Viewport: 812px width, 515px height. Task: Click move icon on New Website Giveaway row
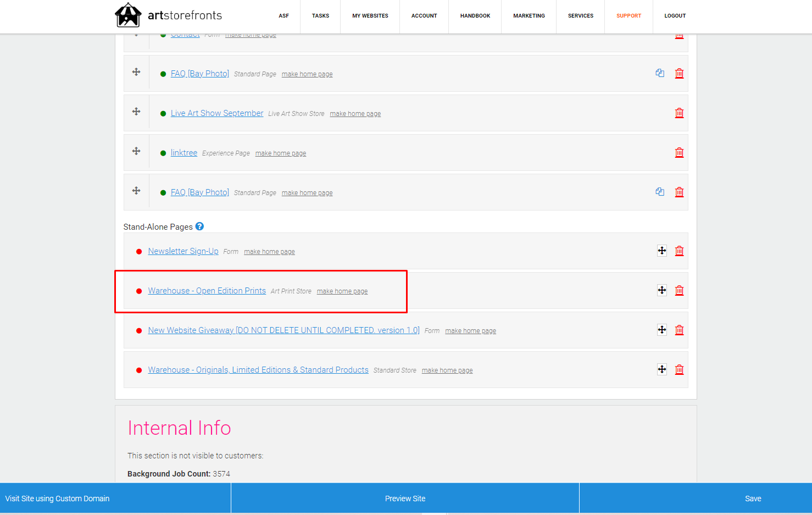click(662, 330)
